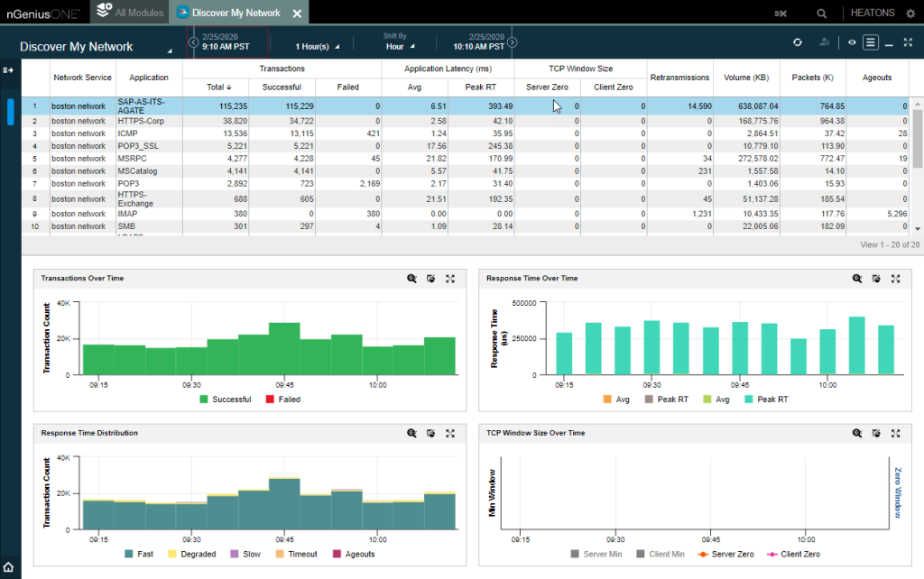The image size is (924, 579).
Task: Close the Discover My Network tab
Action: tap(298, 14)
